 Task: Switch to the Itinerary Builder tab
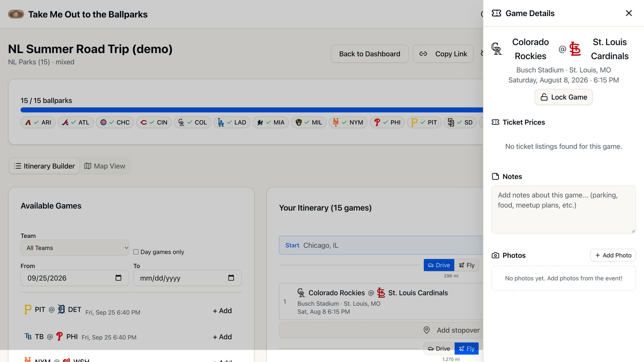44,166
